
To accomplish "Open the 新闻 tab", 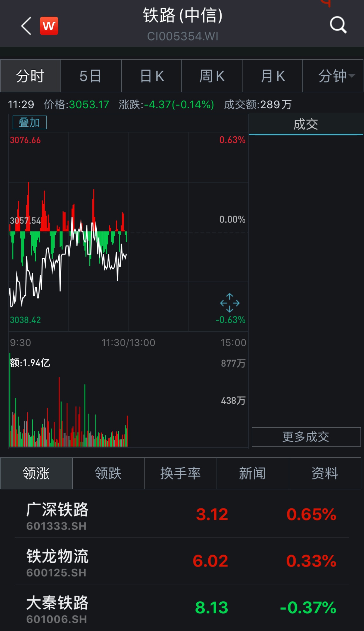I will tap(253, 473).
